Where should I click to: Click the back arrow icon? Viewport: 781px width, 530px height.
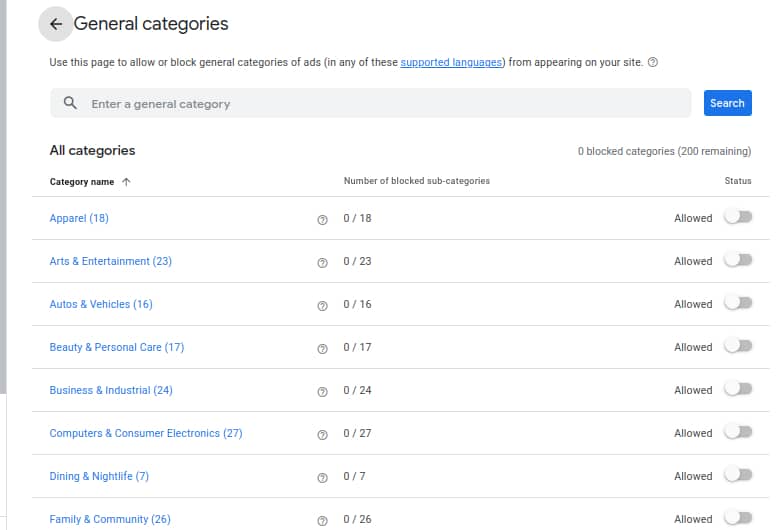[x=56, y=24]
